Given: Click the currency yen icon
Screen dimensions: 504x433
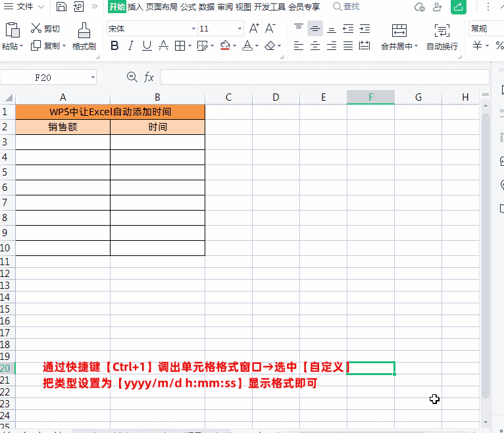Looking at the screenshot, I should (x=477, y=45).
